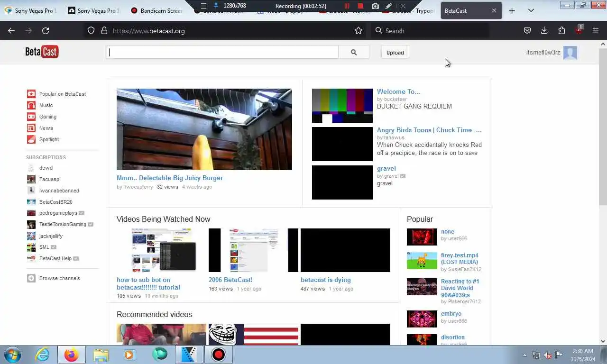
Task: Open how to sub bot on betacast tutorial
Action: tap(148, 283)
